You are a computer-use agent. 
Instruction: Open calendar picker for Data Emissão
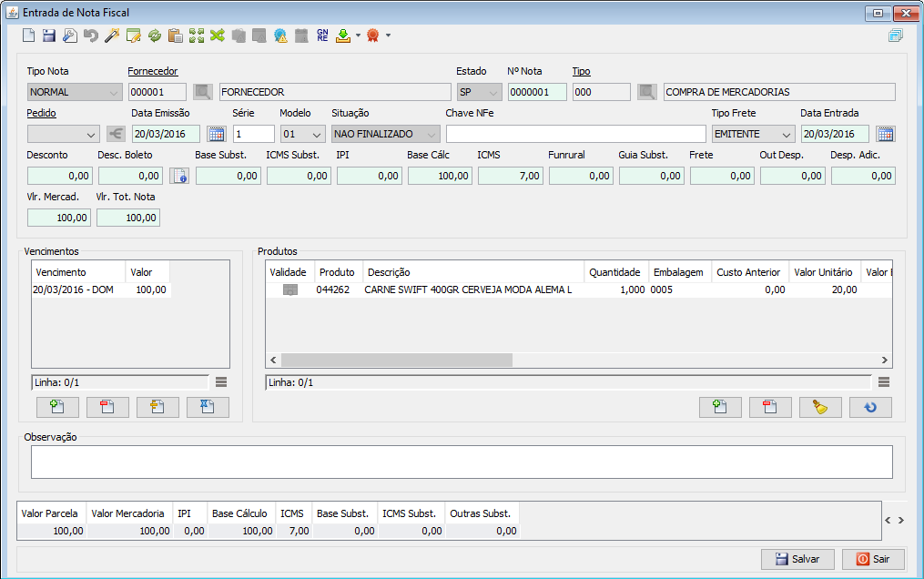[216, 134]
